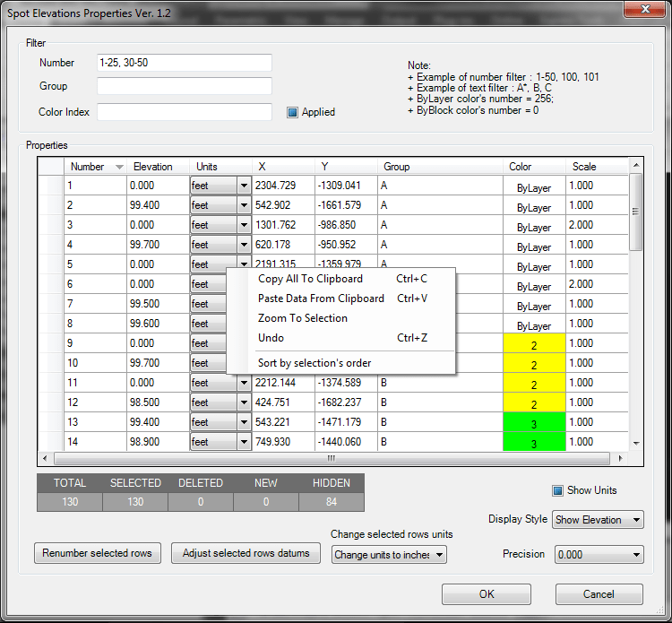Image resolution: width=672 pixels, height=623 pixels.
Task: Dismiss dialog with Cancel button
Action: [x=599, y=594]
